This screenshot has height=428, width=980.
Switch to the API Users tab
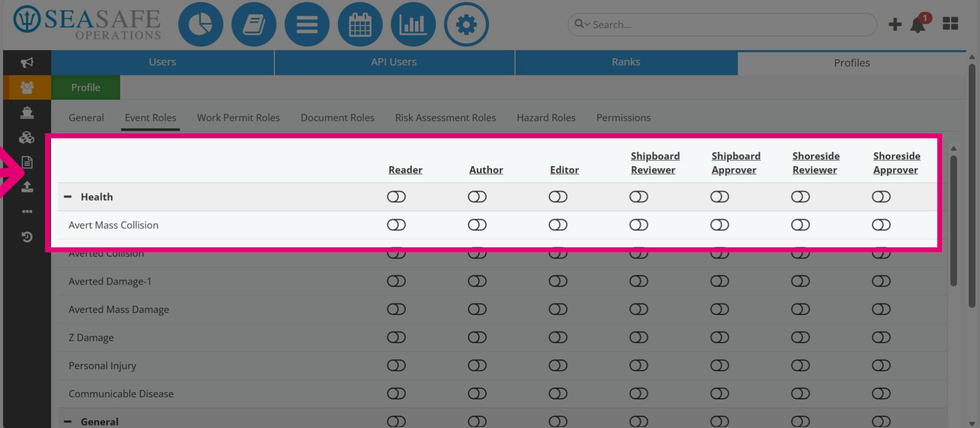click(x=394, y=62)
